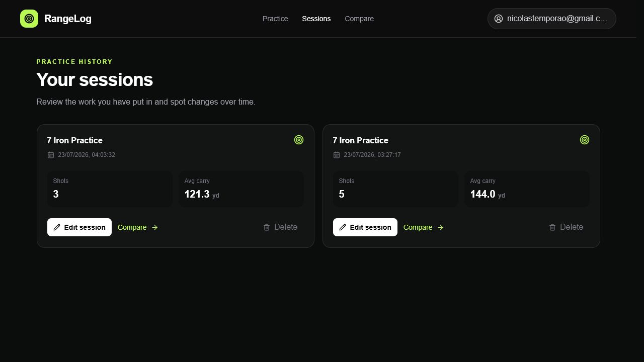
Task: Click Compare arrow icon on 04:03:32 card
Action: (155, 227)
